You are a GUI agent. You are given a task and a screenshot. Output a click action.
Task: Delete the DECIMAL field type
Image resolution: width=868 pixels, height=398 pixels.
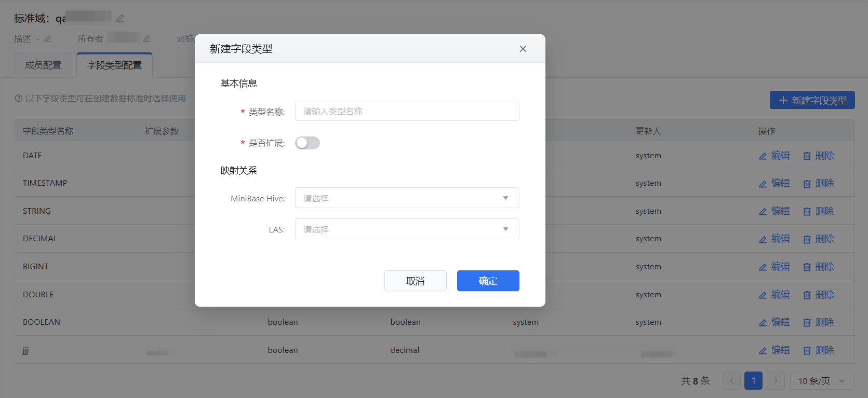click(x=819, y=239)
